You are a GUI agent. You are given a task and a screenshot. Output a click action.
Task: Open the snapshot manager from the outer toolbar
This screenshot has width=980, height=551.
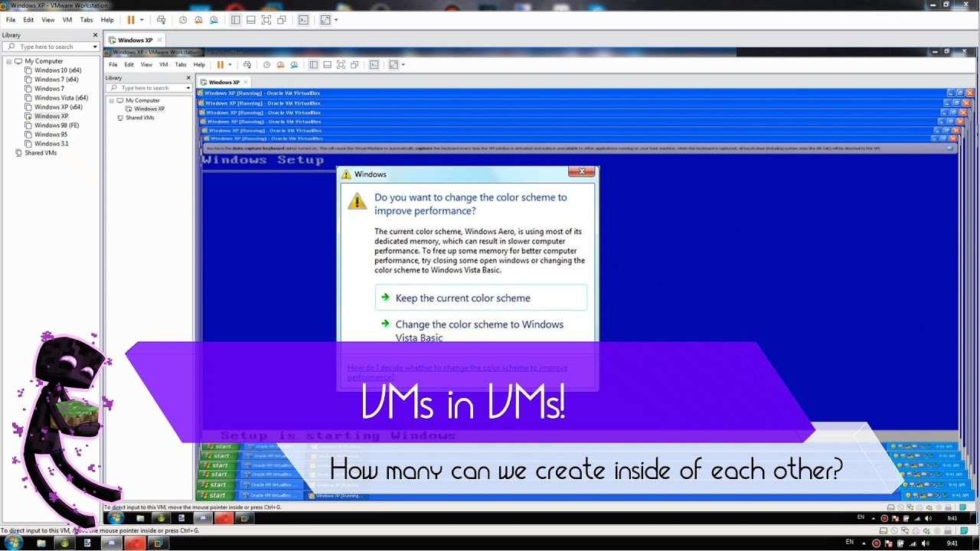(x=214, y=20)
